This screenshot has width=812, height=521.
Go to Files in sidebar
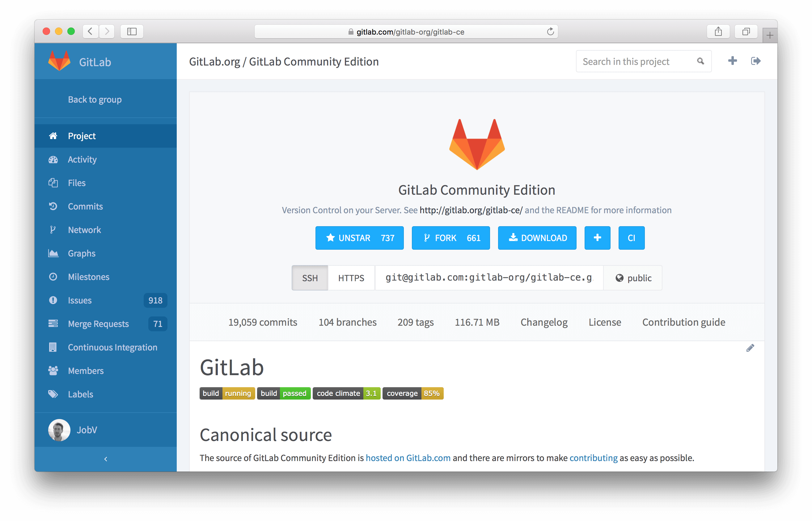(105, 183)
